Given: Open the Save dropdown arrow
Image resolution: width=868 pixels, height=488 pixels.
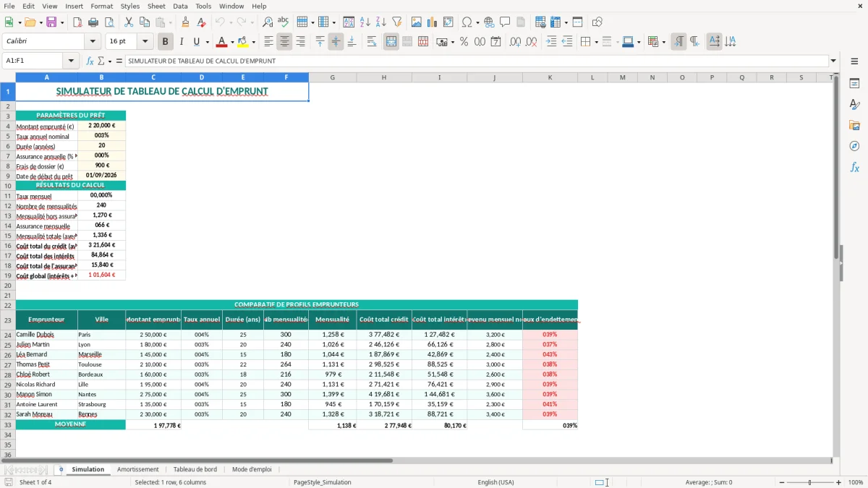Looking at the screenshot, I should click(x=62, y=22).
